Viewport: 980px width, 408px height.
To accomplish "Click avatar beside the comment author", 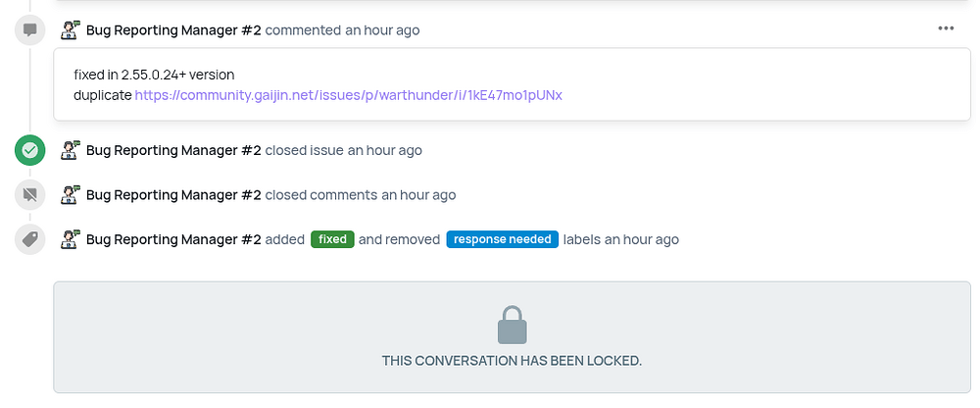I will pyautogui.click(x=71, y=29).
